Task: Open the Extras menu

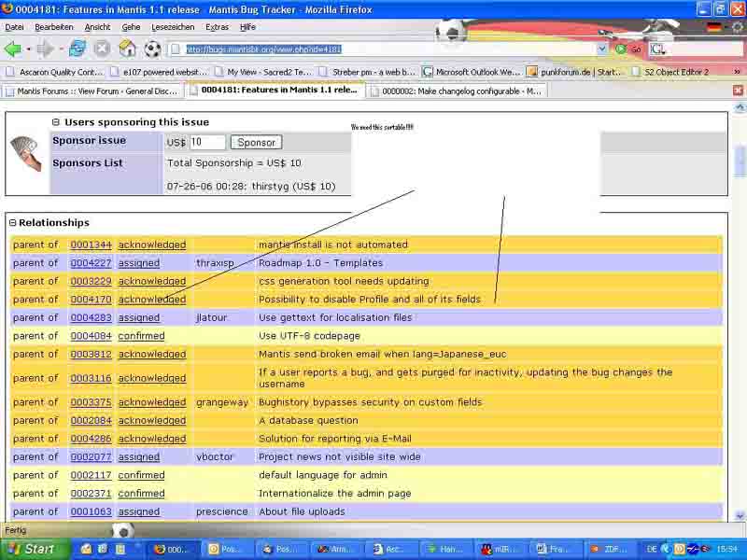Action: point(217,27)
